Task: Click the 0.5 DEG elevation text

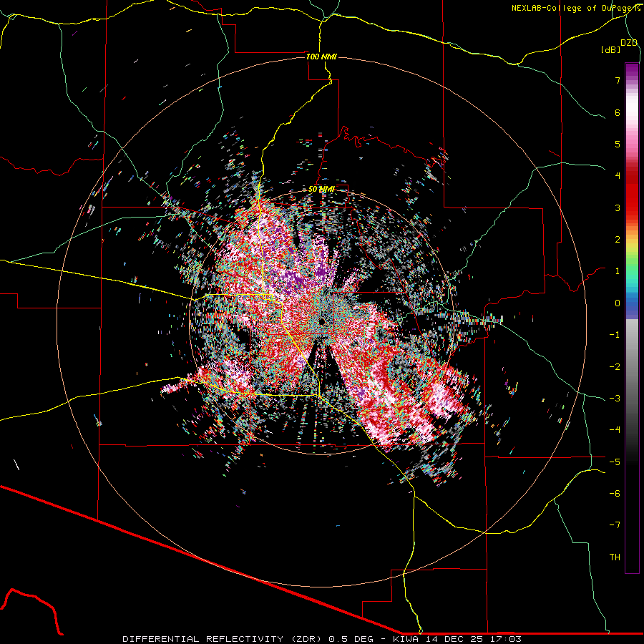Action: click(351, 639)
